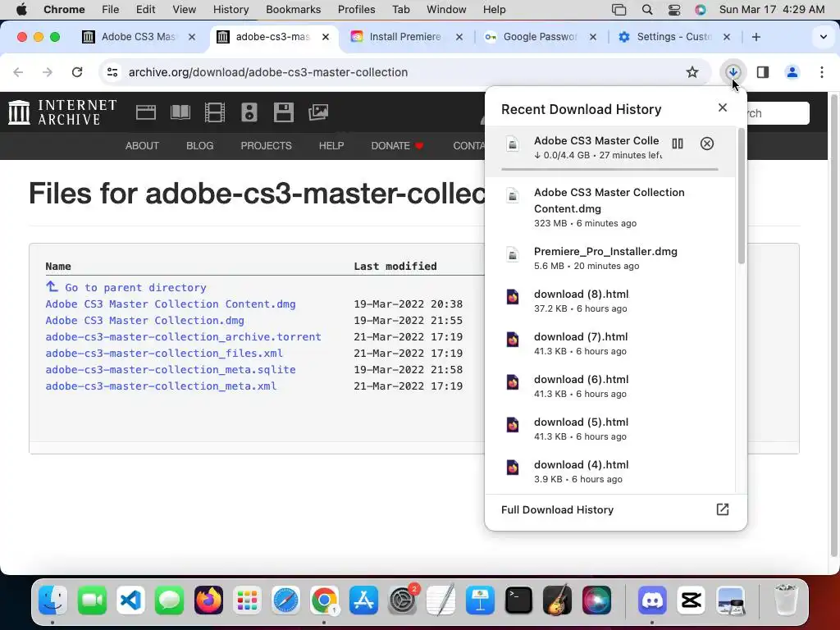The image size is (840, 630).
Task: Download Adobe CS3 Master Collection Content.dmg link
Action: [x=171, y=304]
